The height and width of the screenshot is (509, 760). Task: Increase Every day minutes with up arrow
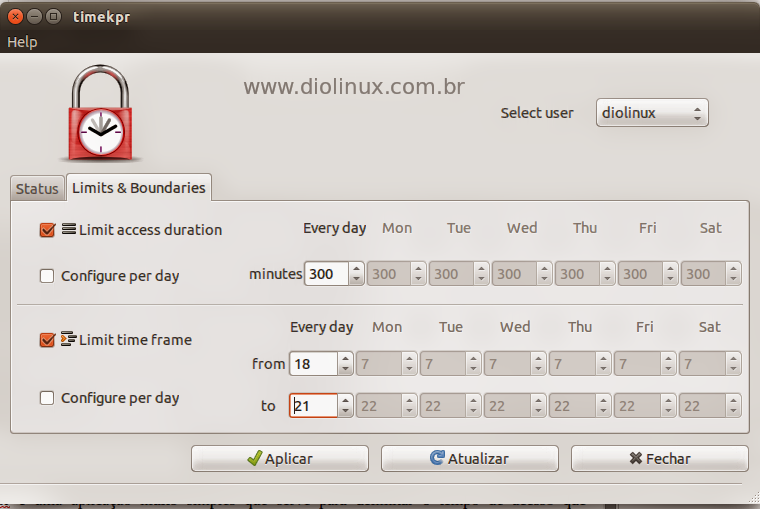pyautogui.click(x=356, y=268)
